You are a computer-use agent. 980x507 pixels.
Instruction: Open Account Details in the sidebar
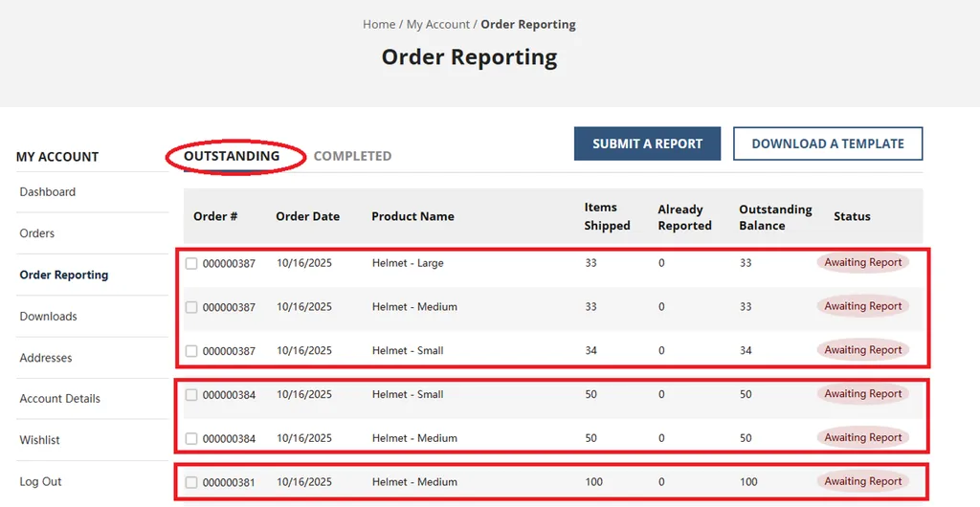pyautogui.click(x=60, y=398)
